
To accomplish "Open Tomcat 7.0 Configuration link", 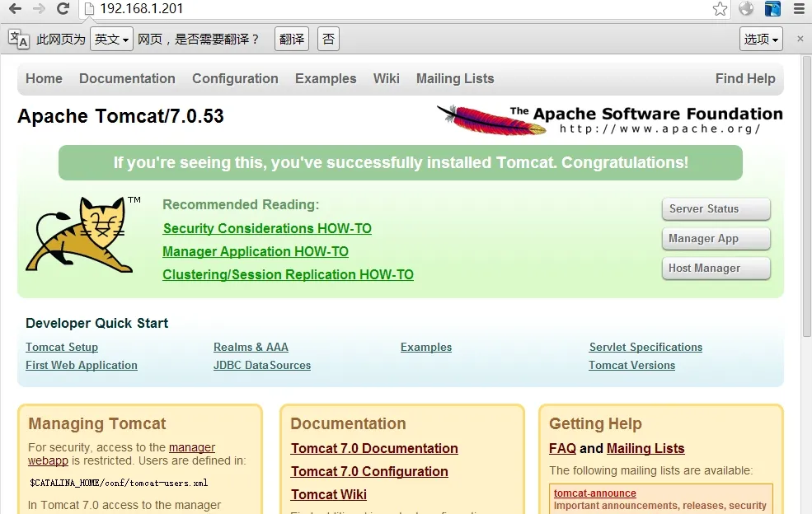I will point(370,471).
